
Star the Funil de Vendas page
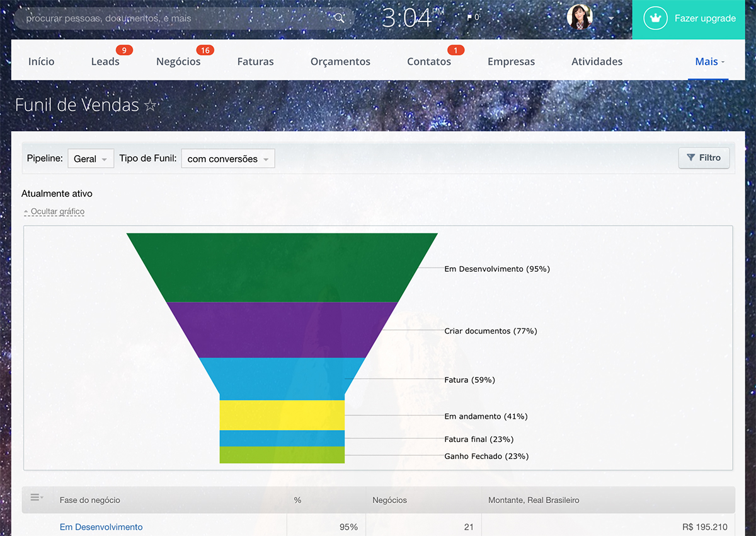click(150, 105)
